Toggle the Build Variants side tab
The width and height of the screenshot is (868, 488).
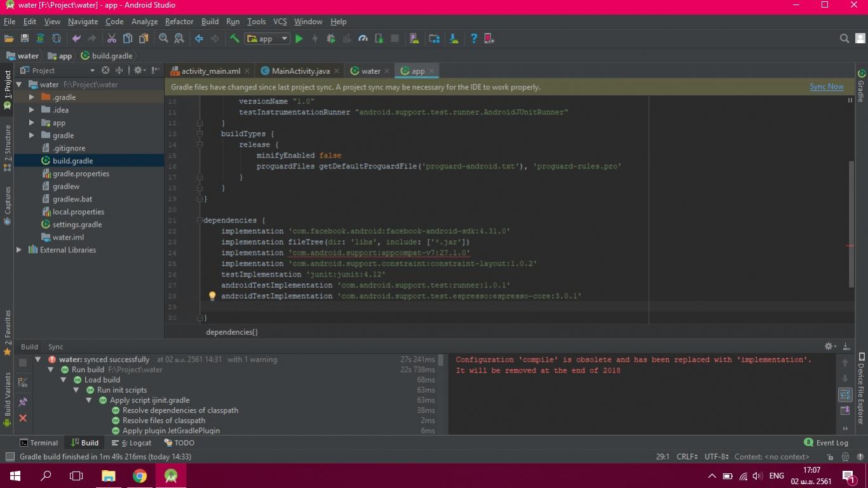7,400
